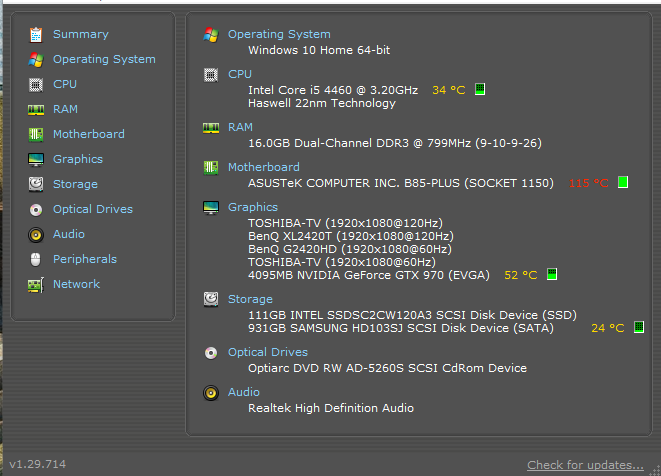Open Network in the sidebar

(76, 284)
